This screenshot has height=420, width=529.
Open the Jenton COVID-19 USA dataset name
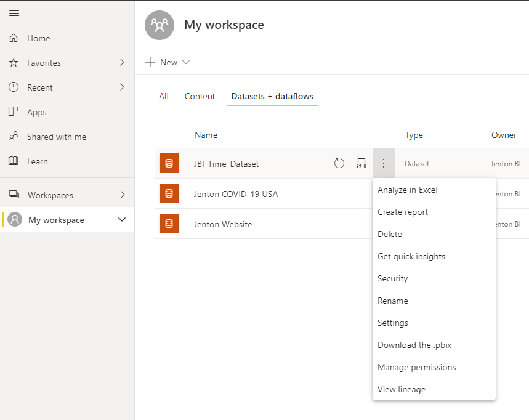[235, 195]
